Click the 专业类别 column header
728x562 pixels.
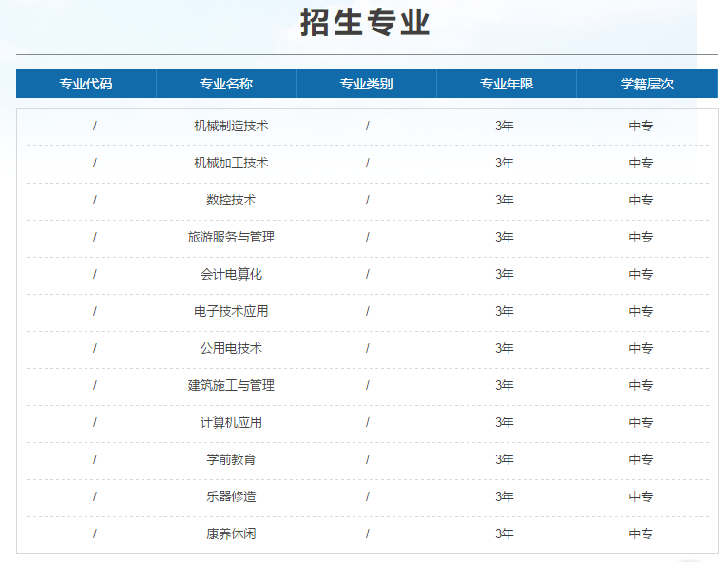click(366, 84)
